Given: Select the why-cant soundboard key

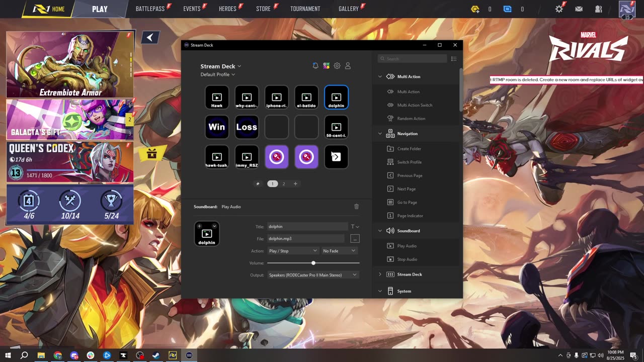Looking at the screenshot, I should tap(247, 97).
